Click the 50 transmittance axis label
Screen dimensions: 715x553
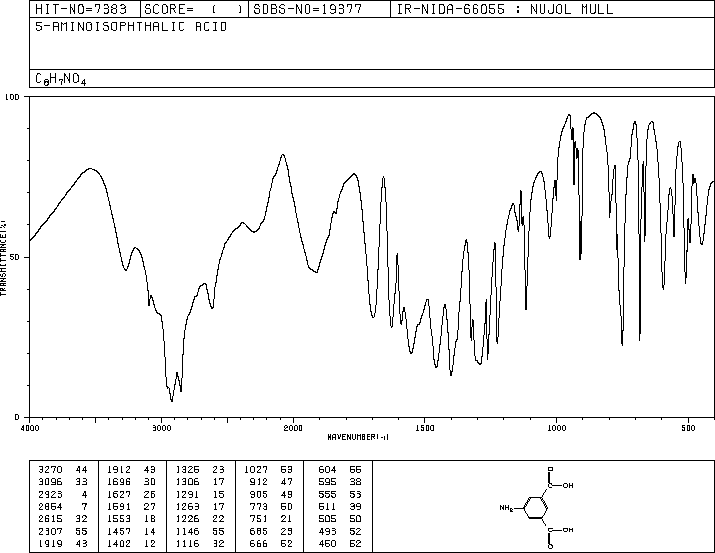point(17,257)
